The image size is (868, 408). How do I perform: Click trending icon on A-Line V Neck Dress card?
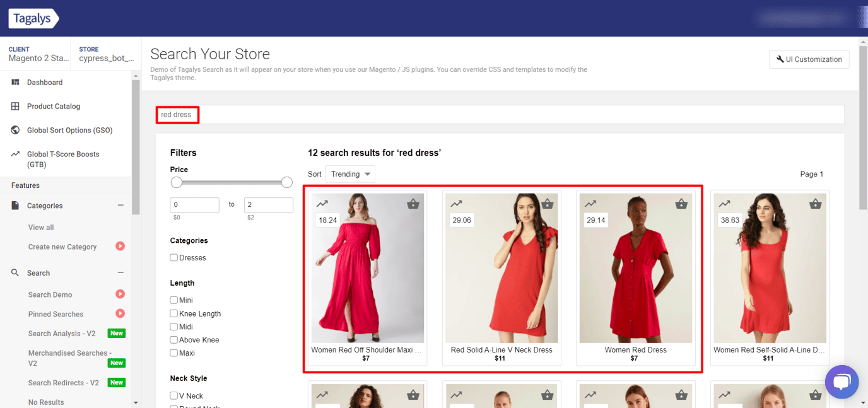click(x=457, y=204)
